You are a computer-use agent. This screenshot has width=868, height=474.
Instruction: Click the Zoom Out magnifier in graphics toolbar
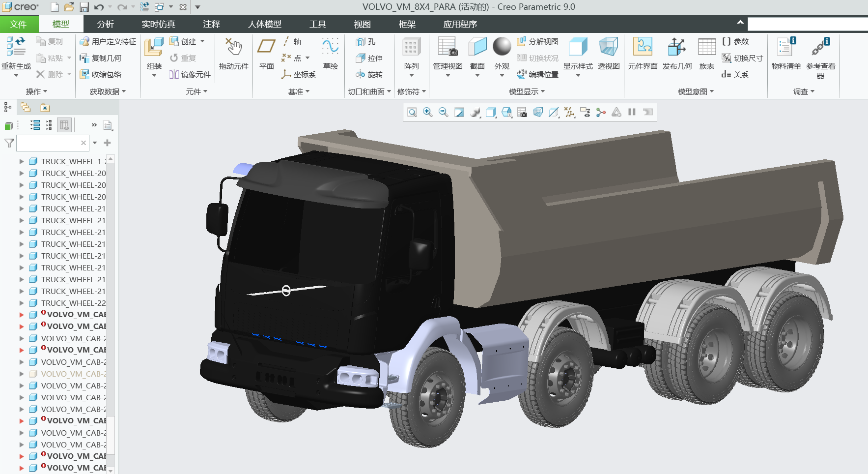coord(444,112)
